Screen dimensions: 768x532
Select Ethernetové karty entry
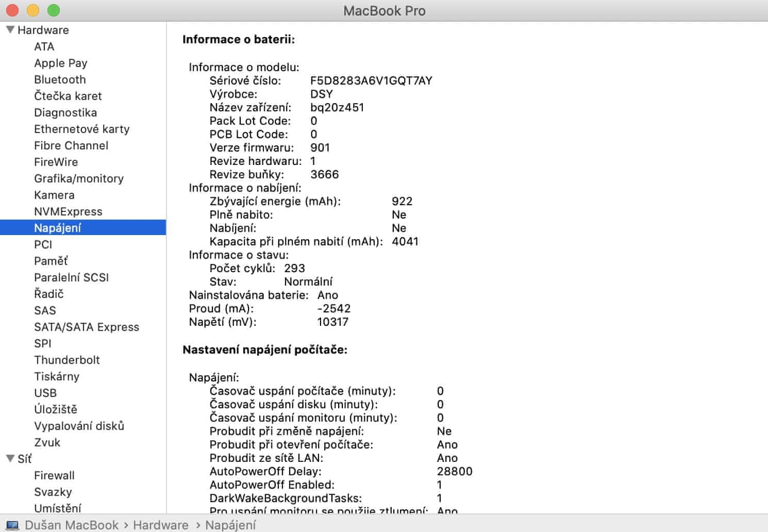pos(82,129)
